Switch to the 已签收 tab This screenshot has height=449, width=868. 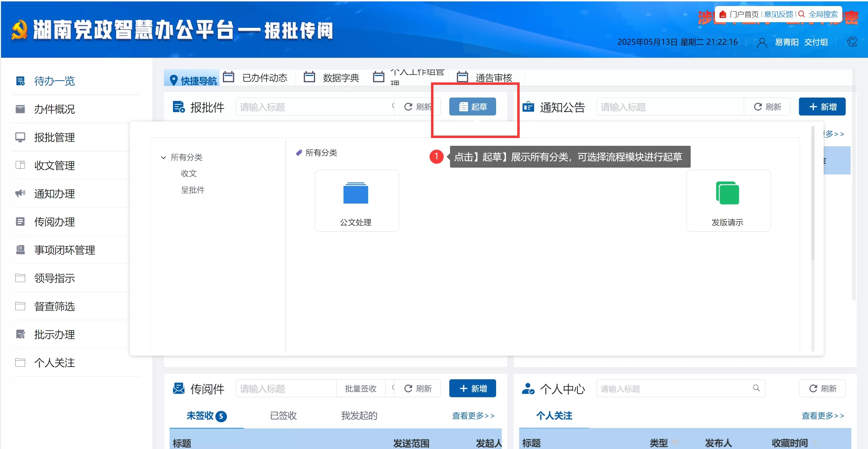coord(283,416)
